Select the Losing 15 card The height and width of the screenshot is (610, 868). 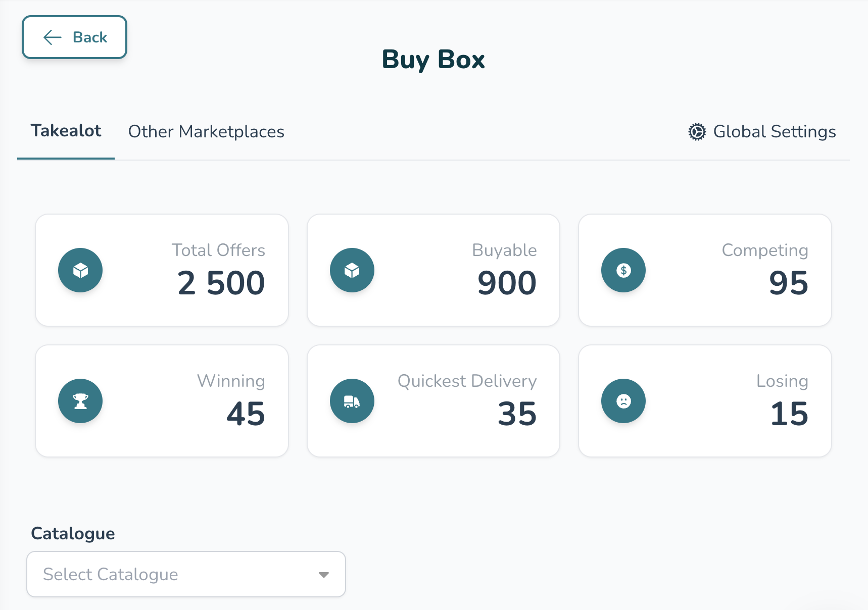click(705, 401)
